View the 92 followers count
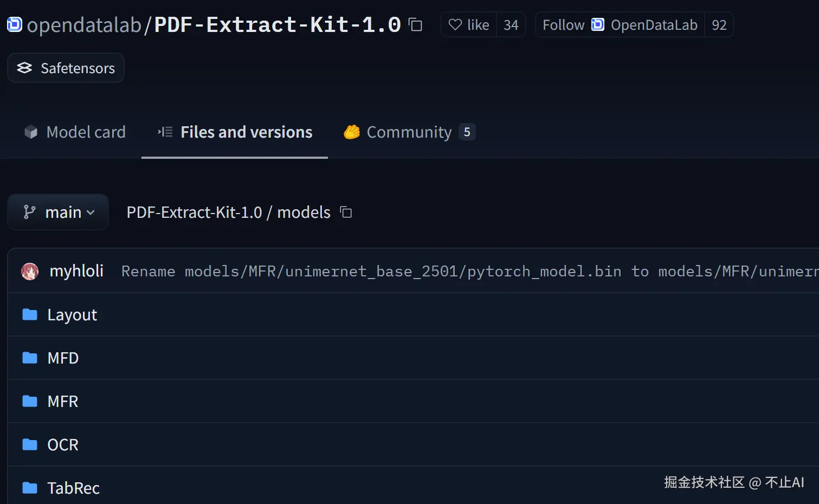819x504 pixels. pyautogui.click(x=719, y=25)
